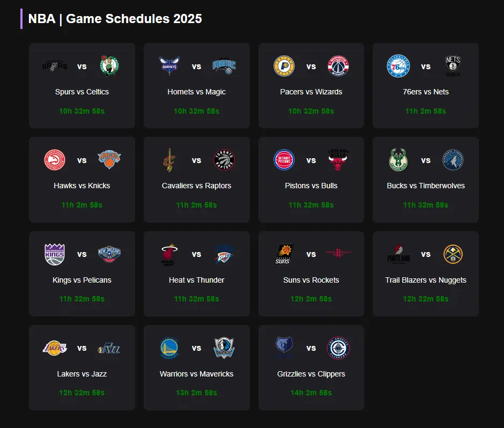504x428 pixels.
Task: Click the Suns vs Rockets title
Action: click(x=311, y=280)
